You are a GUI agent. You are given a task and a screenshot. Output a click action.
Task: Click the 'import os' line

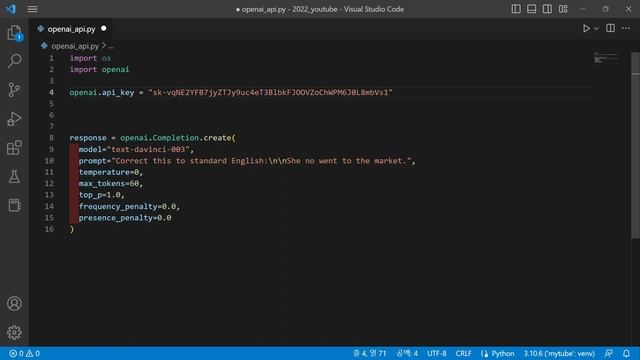coord(90,58)
